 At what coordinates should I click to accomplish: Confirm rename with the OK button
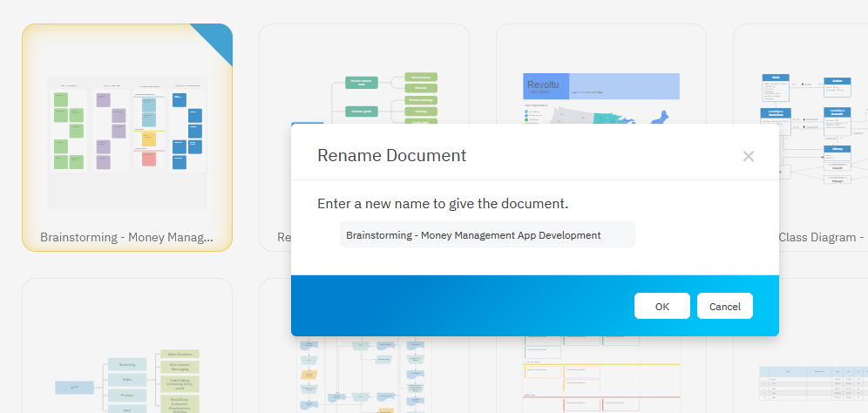pos(662,306)
